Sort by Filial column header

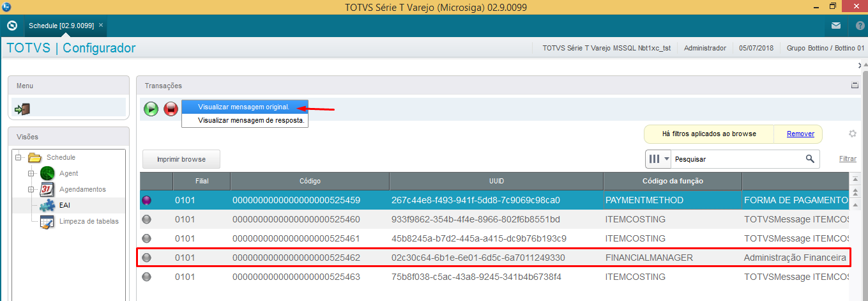pos(202,181)
